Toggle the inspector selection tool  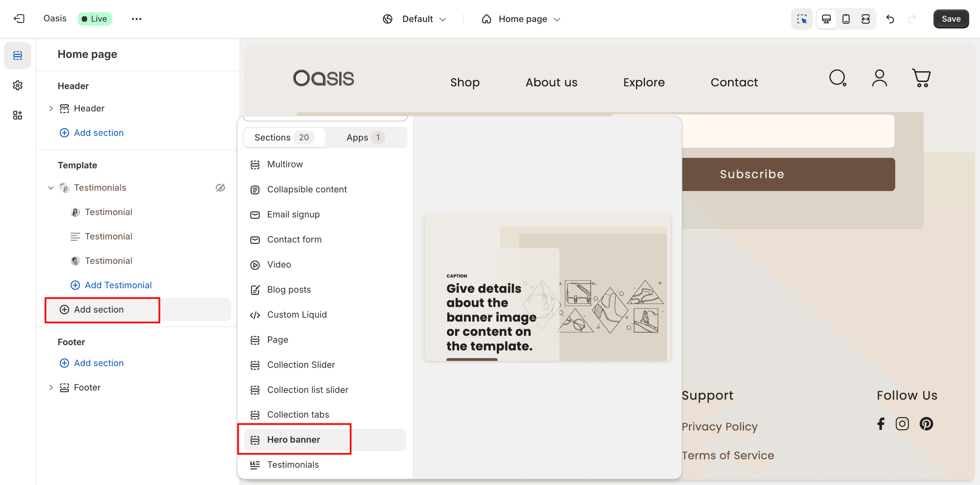pos(802,19)
